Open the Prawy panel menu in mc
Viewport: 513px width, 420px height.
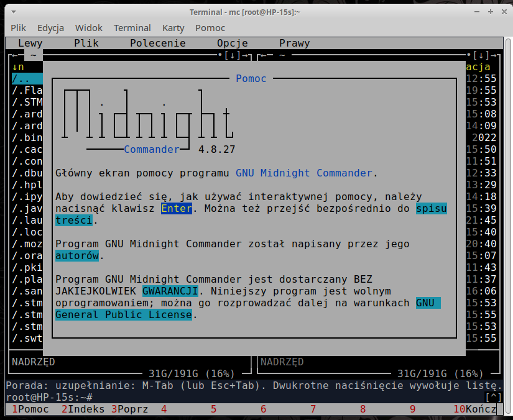295,43
